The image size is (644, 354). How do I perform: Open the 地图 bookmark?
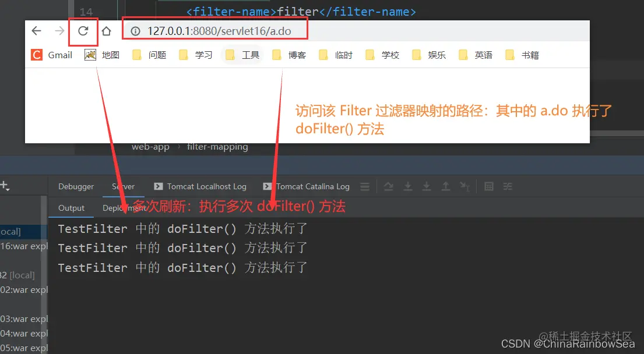[x=102, y=55]
